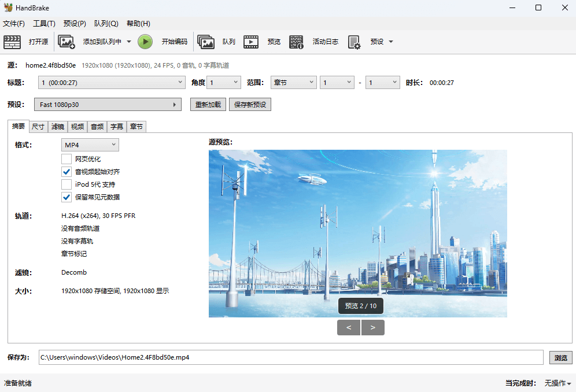Screen dimensions: 576x392
Task: Enable the iPod 5代 支持 checkbox
Action: coord(67,184)
